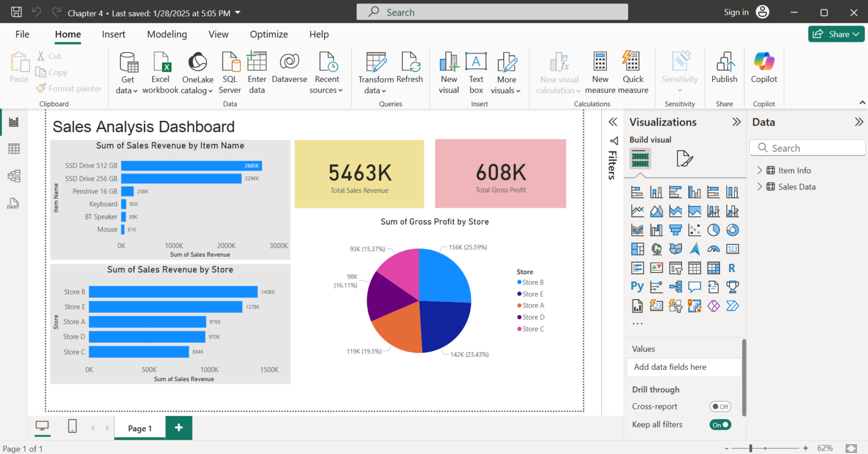Select the Treemap visualization icon
Viewport: 868px width, 454px height.
637,249
